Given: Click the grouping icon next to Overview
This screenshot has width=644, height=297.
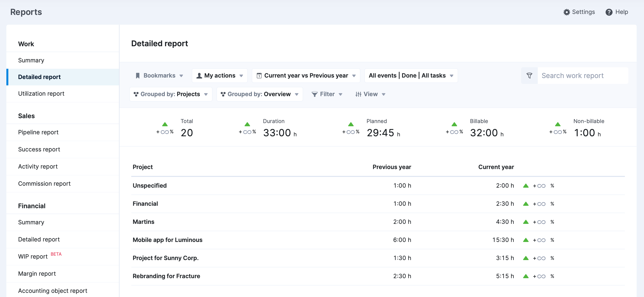Looking at the screenshot, I should pyautogui.click(x=223, y=94).
